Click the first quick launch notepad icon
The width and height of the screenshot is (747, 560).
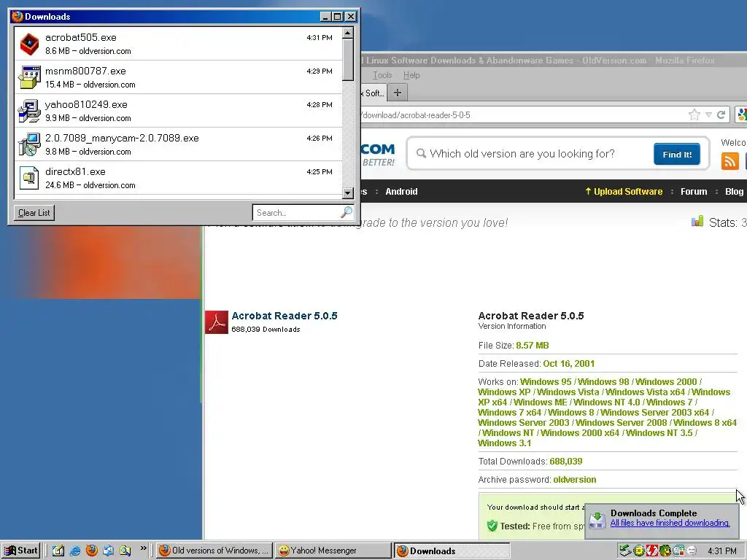coord(58,551)
